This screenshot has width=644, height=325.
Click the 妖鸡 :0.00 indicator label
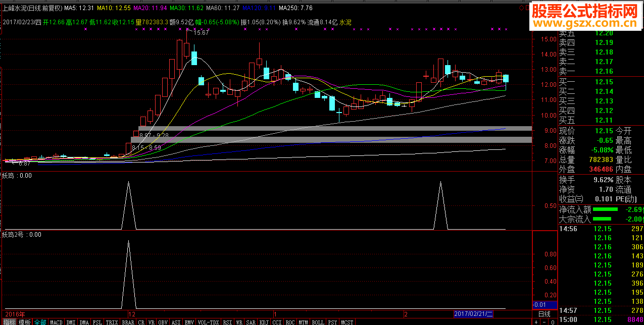coord(17,176)
